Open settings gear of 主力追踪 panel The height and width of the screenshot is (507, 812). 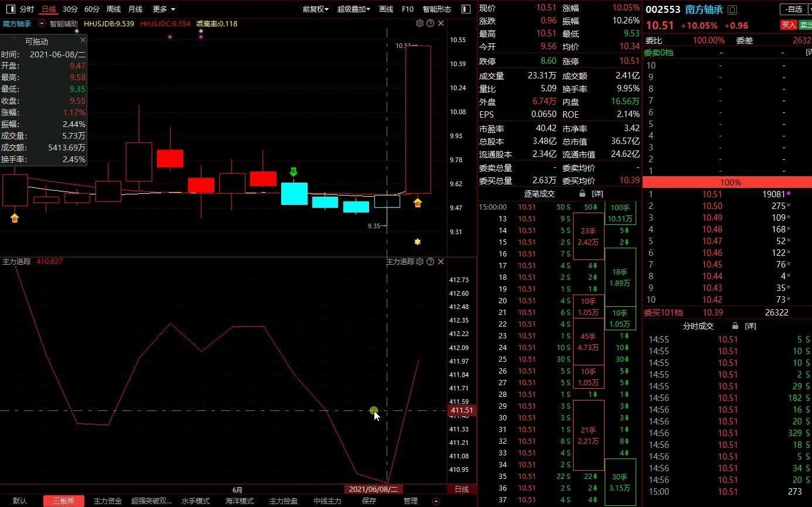(x=419, y=262)
